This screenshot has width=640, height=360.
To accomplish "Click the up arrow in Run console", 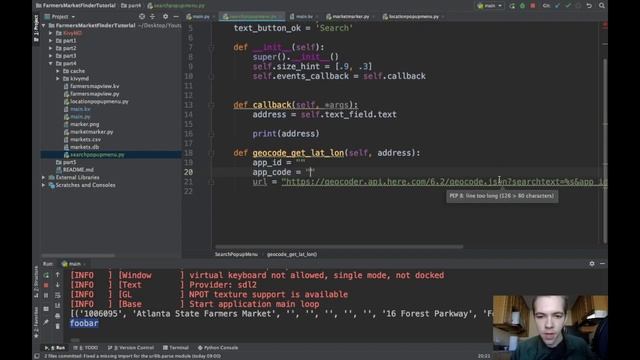I will point(58,275).
